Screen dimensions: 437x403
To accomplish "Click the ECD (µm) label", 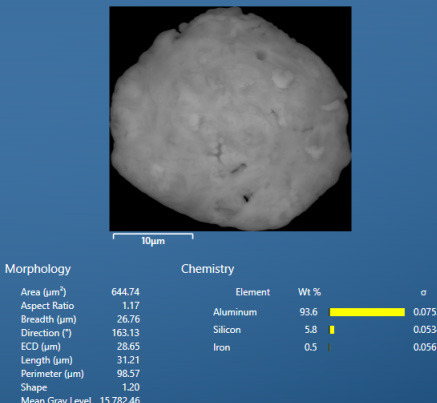I will coord(41,347).
